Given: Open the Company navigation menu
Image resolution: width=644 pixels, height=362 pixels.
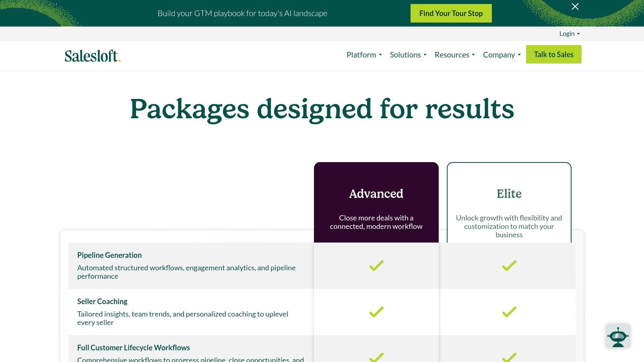Looking at the screenshot, I should pyautogui.click(x=502, y=55).
